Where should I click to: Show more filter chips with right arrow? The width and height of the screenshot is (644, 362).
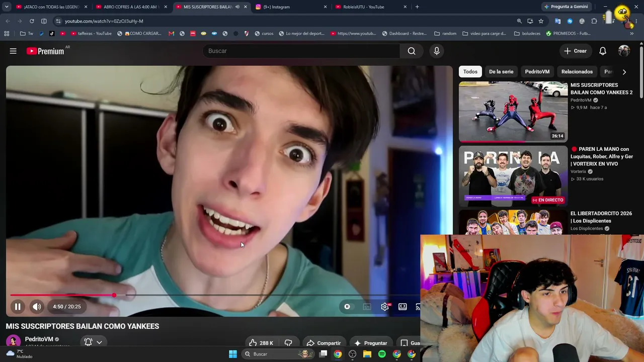(x=624, y=72)
